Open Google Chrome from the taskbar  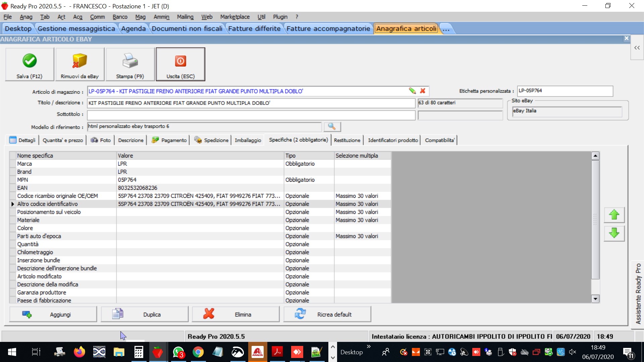[198, 352]
